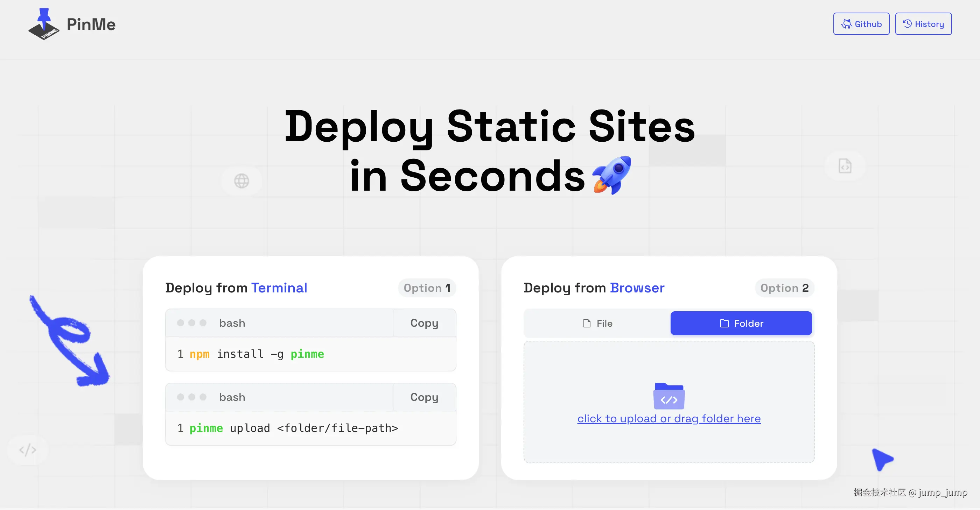Switch to the File upload tab
The image size is (980, 510).
[597, 323]
